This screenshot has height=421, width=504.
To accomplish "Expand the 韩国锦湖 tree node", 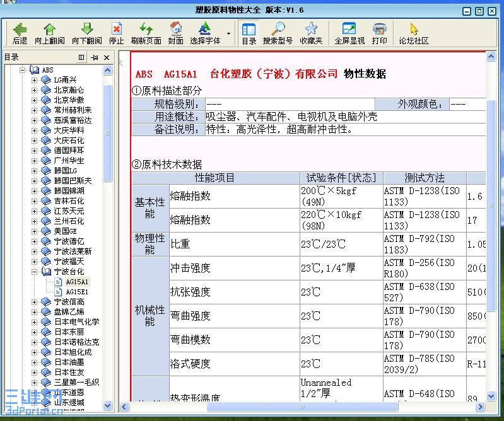I will [35, 191].
